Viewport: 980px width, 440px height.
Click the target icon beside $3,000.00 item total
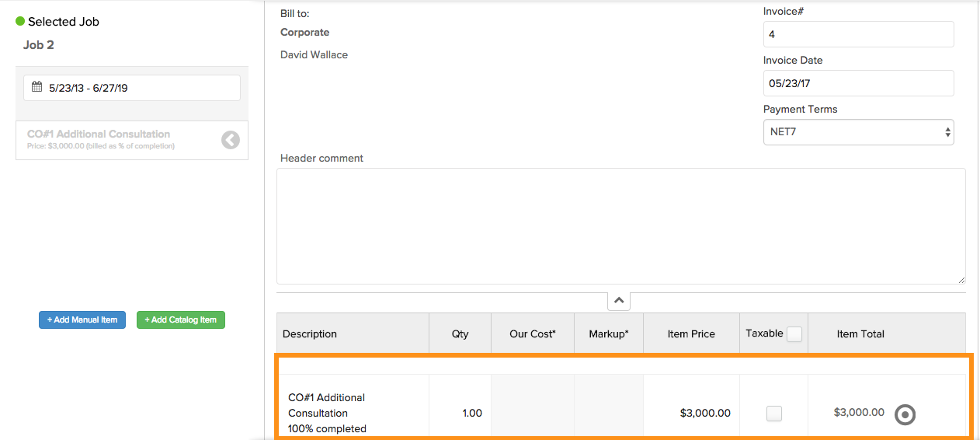click(905, 414)
